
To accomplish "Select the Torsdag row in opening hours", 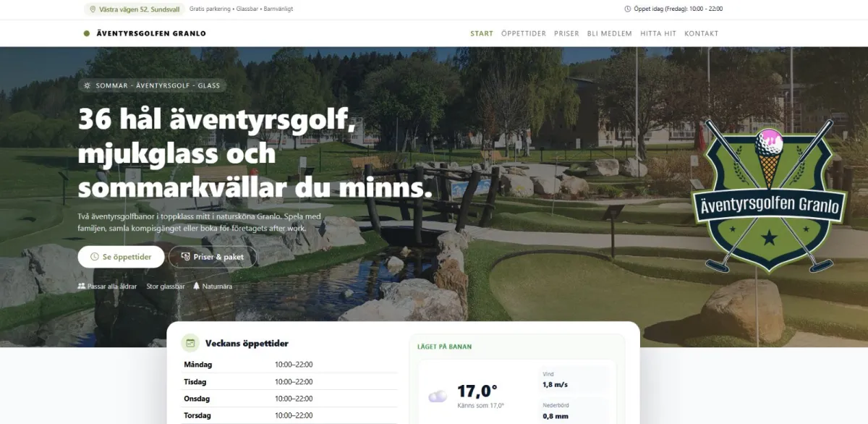I will click(289, 415).
